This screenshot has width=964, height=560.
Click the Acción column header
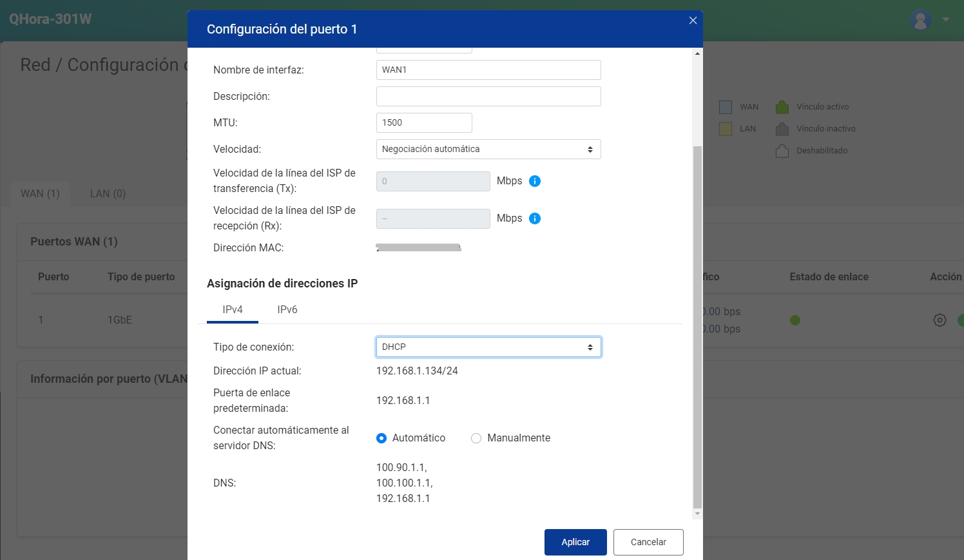click(x=945, y=277)
